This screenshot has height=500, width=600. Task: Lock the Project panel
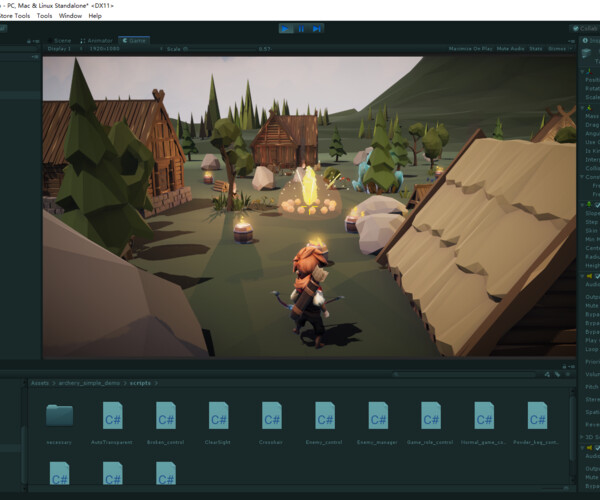point(564,366)
